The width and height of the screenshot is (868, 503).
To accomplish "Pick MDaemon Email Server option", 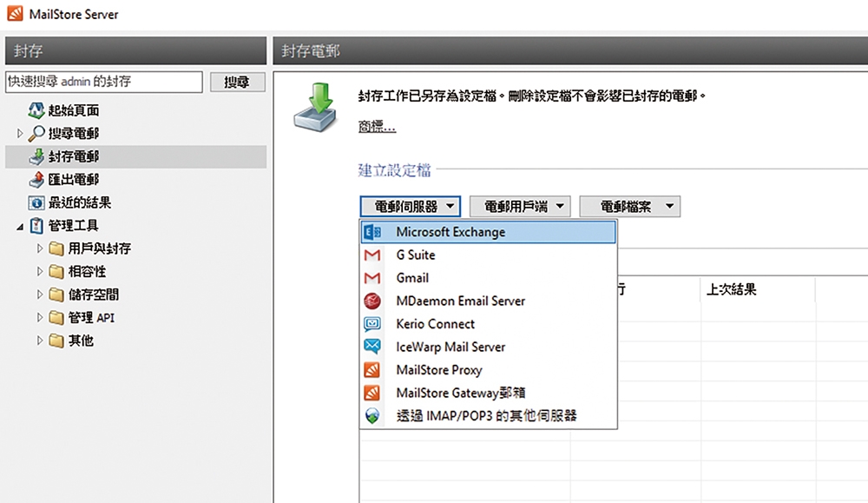I will point(488,301).
